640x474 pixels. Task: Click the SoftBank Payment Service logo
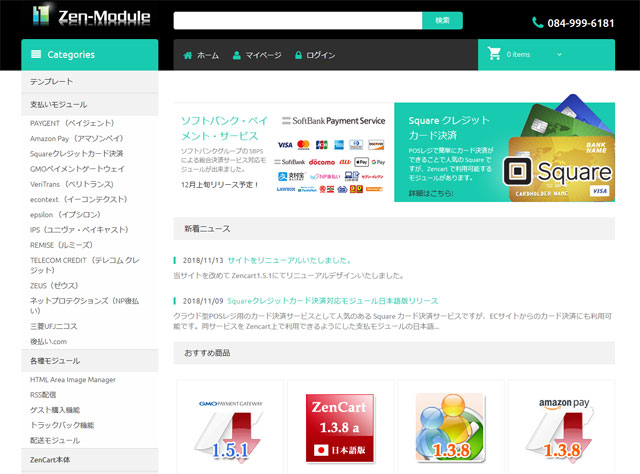tap(333, 120)
